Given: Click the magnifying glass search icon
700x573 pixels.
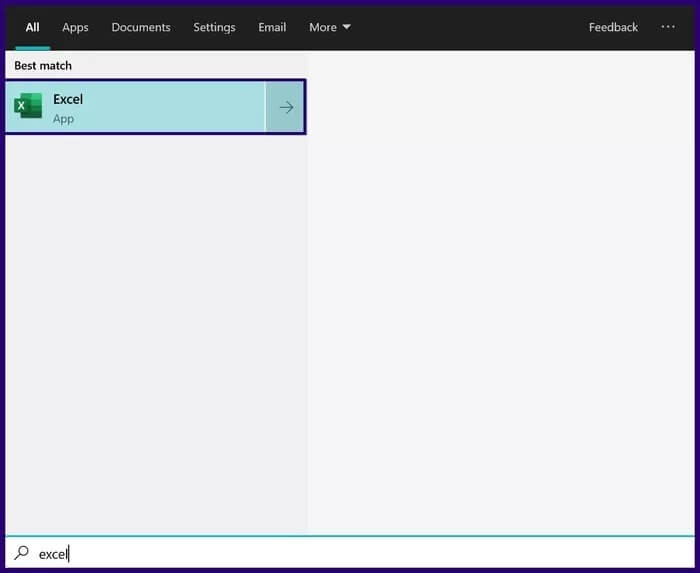Looking at the screenshot, I should tap(21, 553).
